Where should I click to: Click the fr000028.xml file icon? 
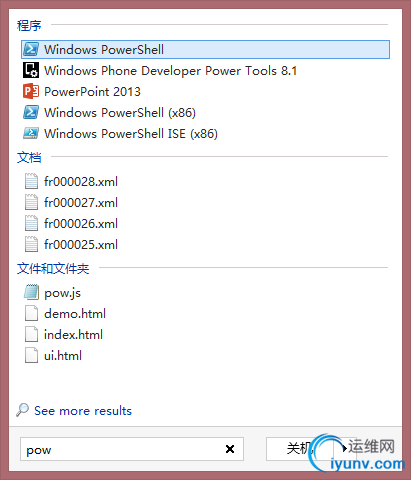click(31, 181)
